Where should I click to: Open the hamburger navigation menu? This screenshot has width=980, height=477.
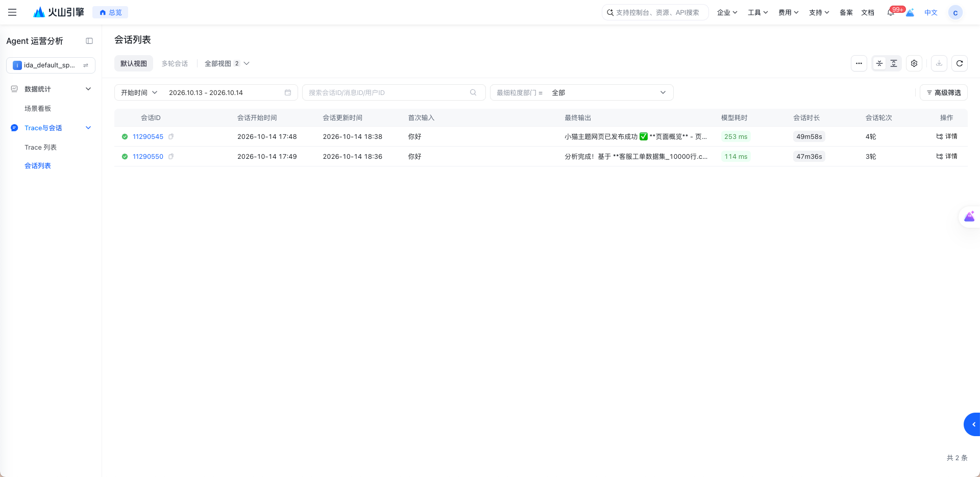coord(12,12)
